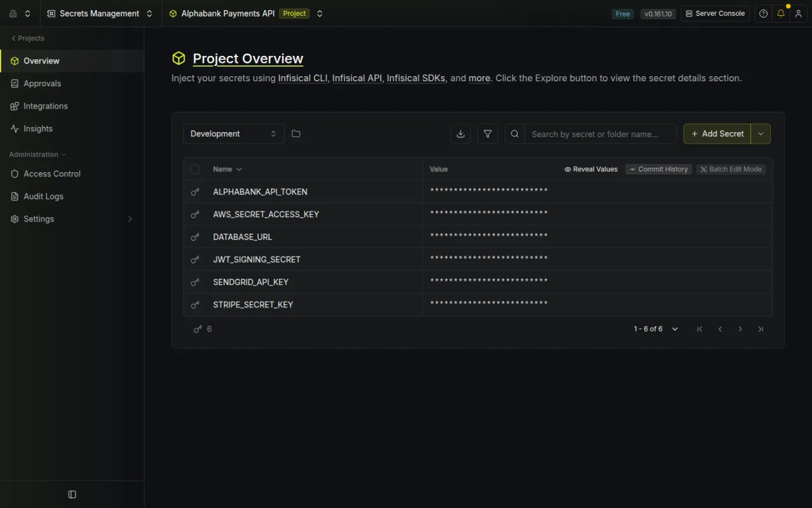
Task: Open the Development environment dropdown
Action: (x=234, y=134)
